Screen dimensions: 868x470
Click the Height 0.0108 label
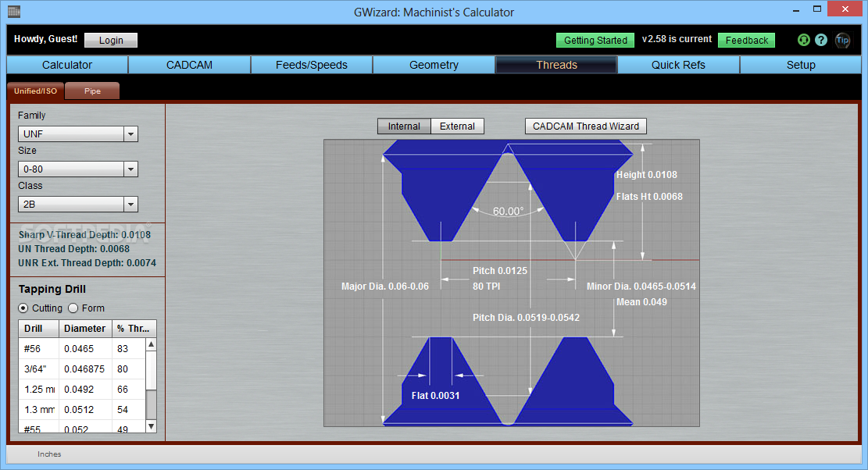coord(647,175)
